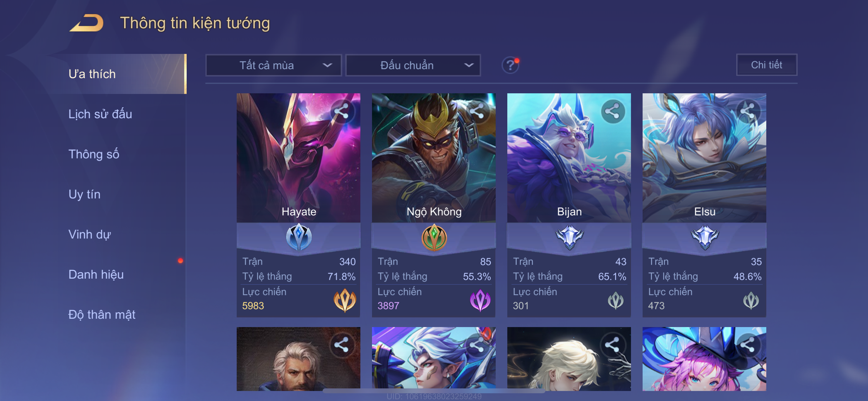Share the Hayate hero card

342,111
